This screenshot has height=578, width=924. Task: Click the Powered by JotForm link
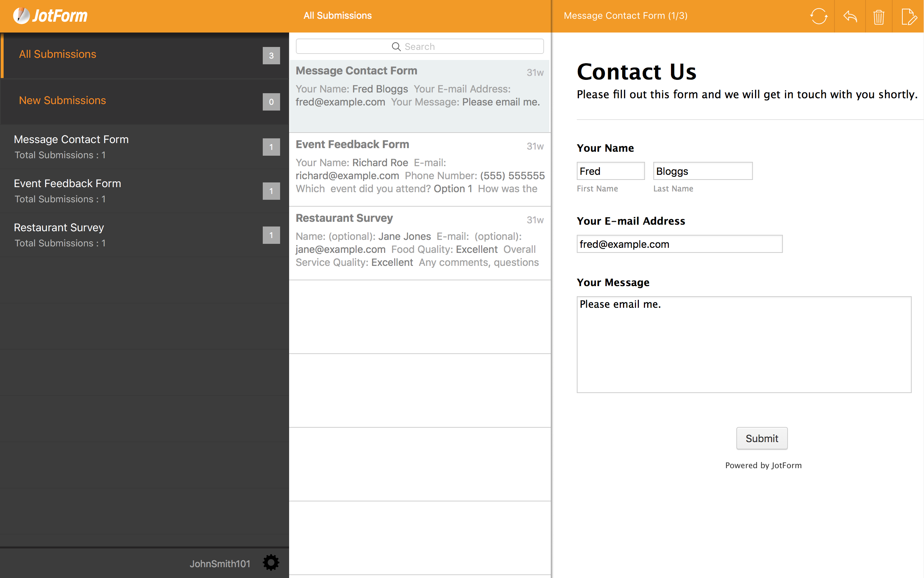click(x=763, y=465)
